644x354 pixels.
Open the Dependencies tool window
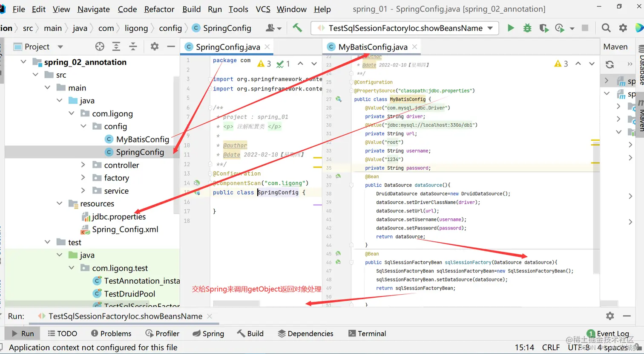click(305, 334)
